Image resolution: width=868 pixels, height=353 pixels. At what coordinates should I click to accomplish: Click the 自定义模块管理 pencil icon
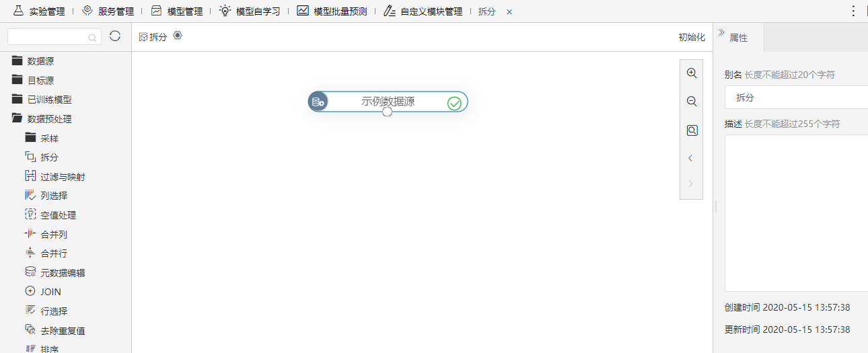(390, 11)
